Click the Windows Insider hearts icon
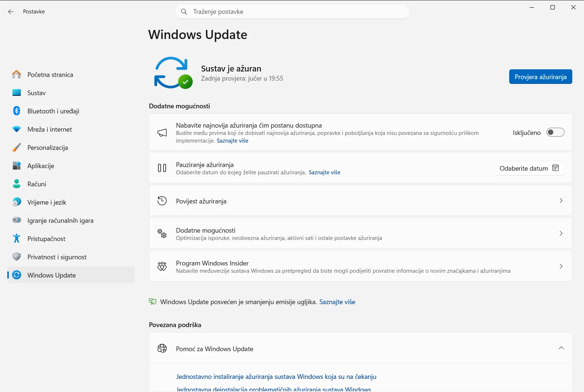 tap(162, 266)
